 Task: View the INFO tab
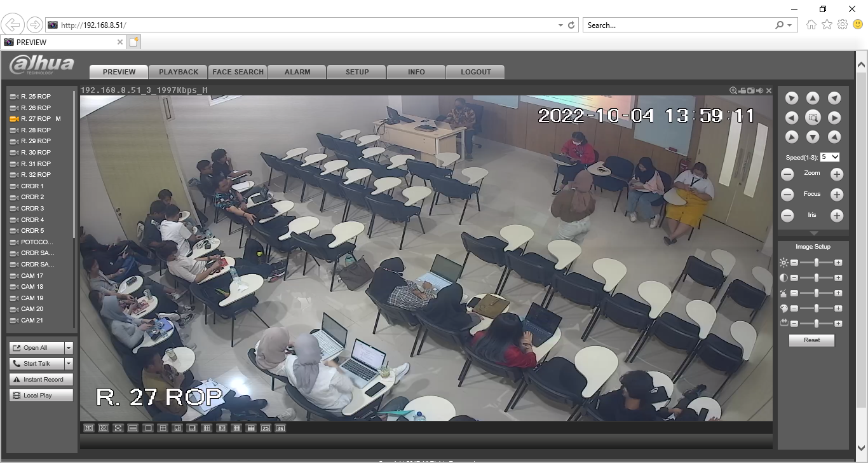(x=416, y=72)
